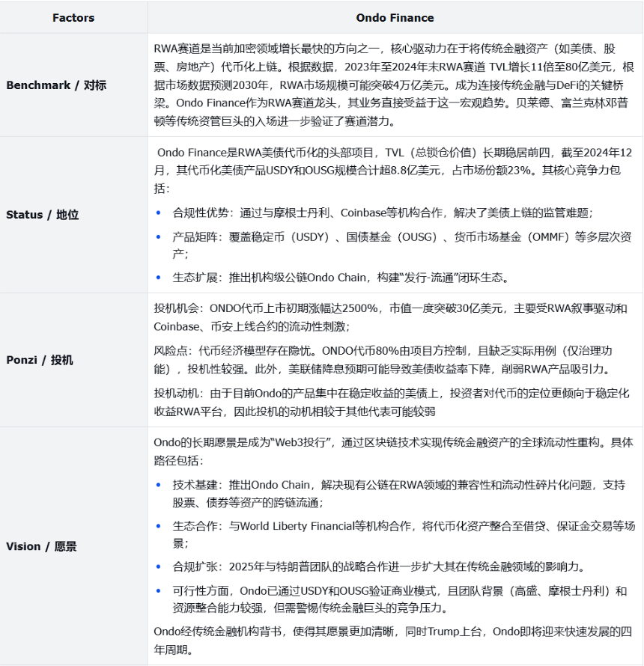Image resolution: width=644 pixels, height=666 pixels.
Task: Click the line beginning "据市场数据预测2030年"
Action: (x=389, y=85)
